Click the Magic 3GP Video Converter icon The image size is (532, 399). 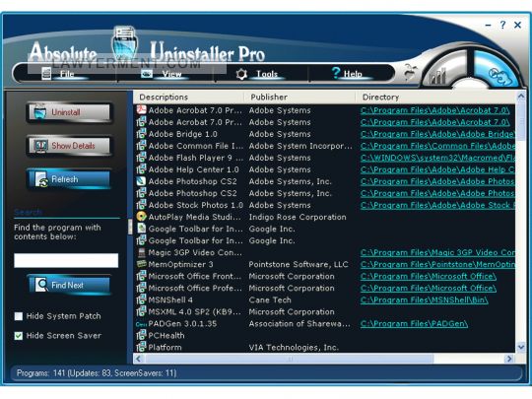(x=141, y=252)
